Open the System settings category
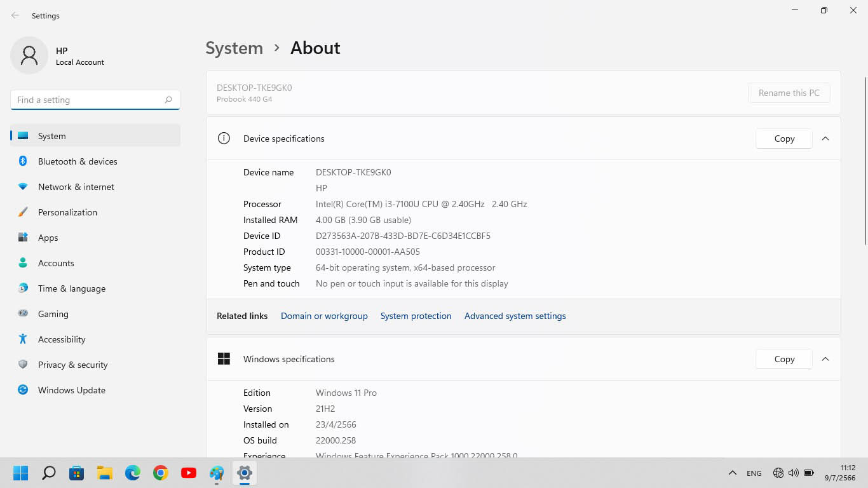 point(95,136)
